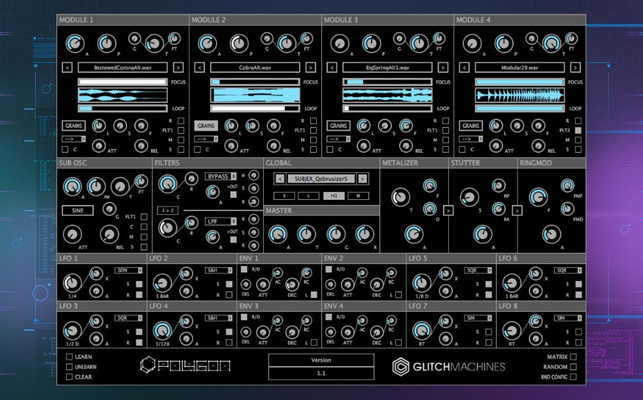Adjust Ringmod F knob
643x400 pixels.
click(538, 197)
